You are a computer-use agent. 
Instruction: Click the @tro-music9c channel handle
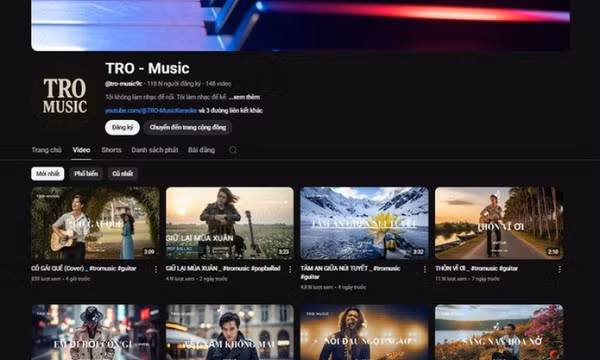pos(124,84)
